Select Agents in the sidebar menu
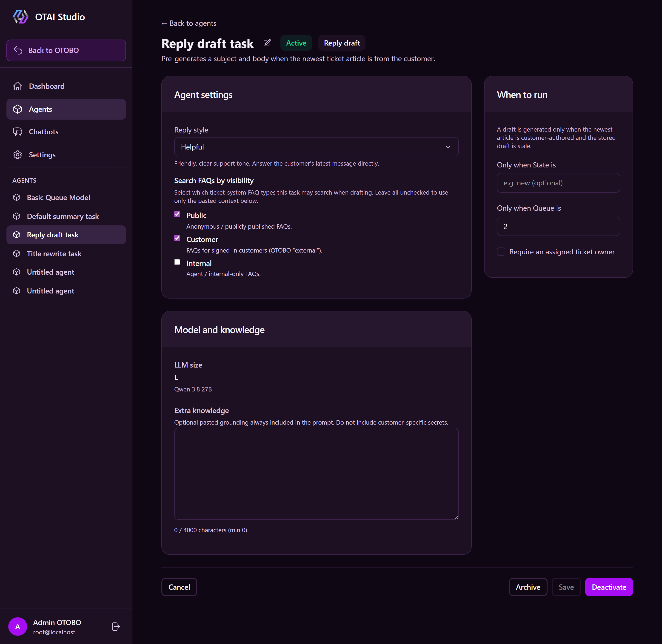 pyautogui.click(x=66, y=109)
